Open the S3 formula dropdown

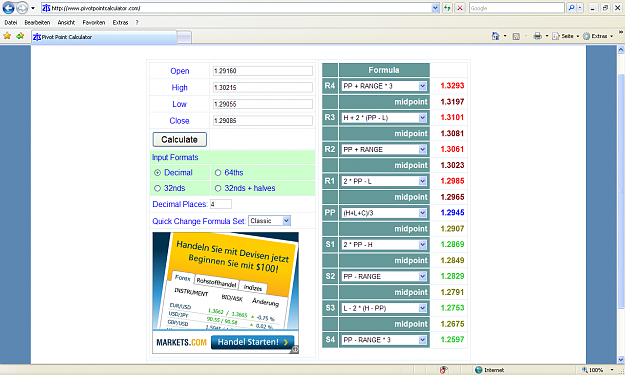384,308
